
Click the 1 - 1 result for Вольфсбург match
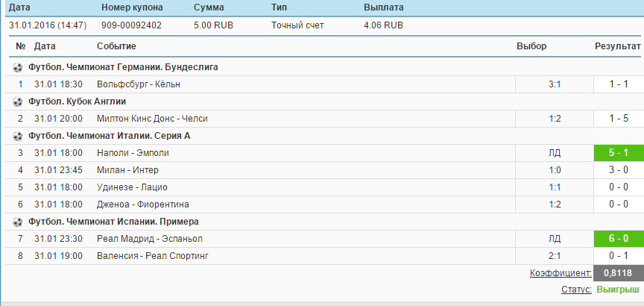click(619, 84)
